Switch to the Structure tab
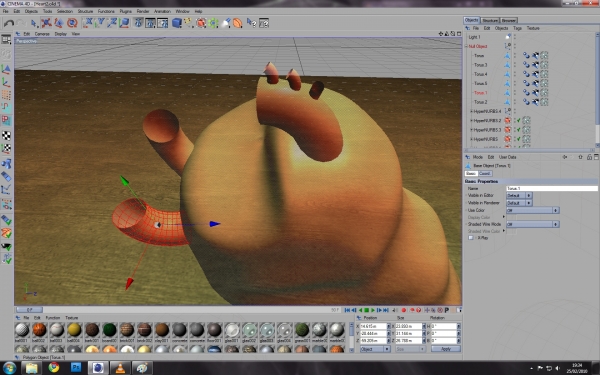600x375 pixels. (x=490, y=20)
